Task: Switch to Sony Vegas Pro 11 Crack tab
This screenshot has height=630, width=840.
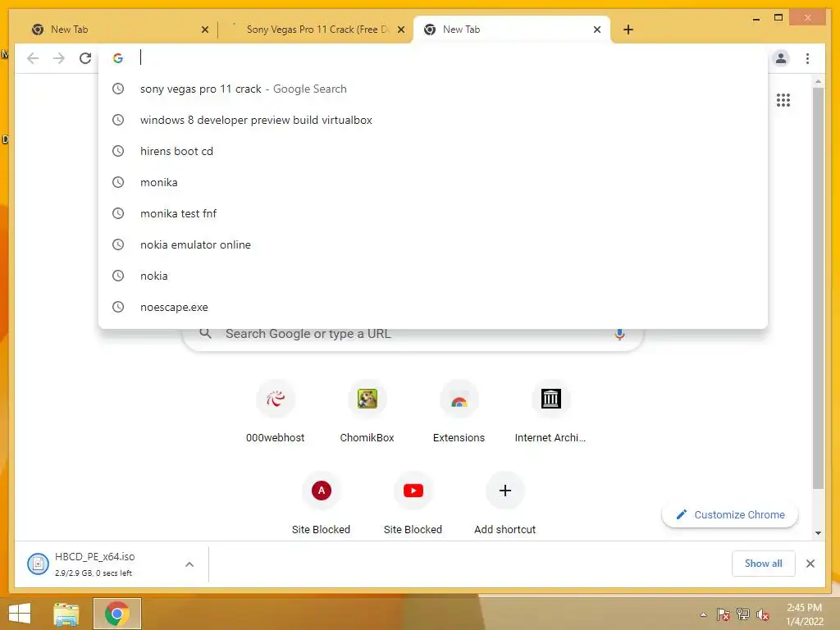Action: [x=316, y=30]
